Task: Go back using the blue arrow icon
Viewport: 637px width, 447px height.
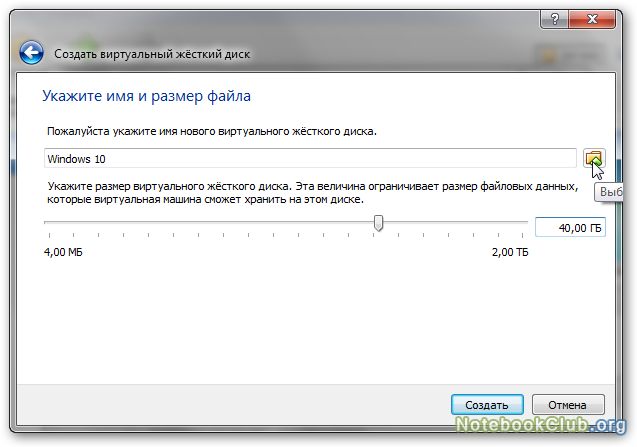Action: [31, 53]
